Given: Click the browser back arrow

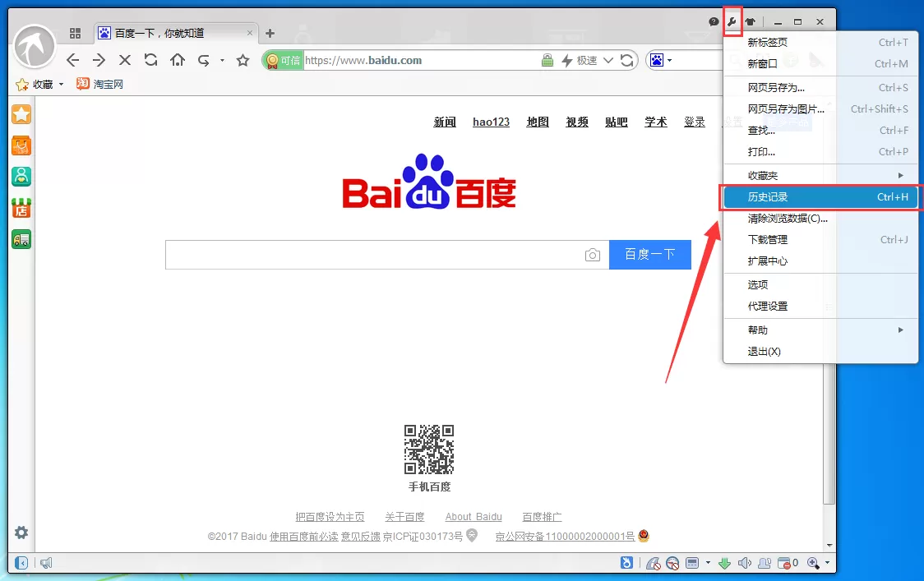Looking at the screenshot, I should (72, 60).
